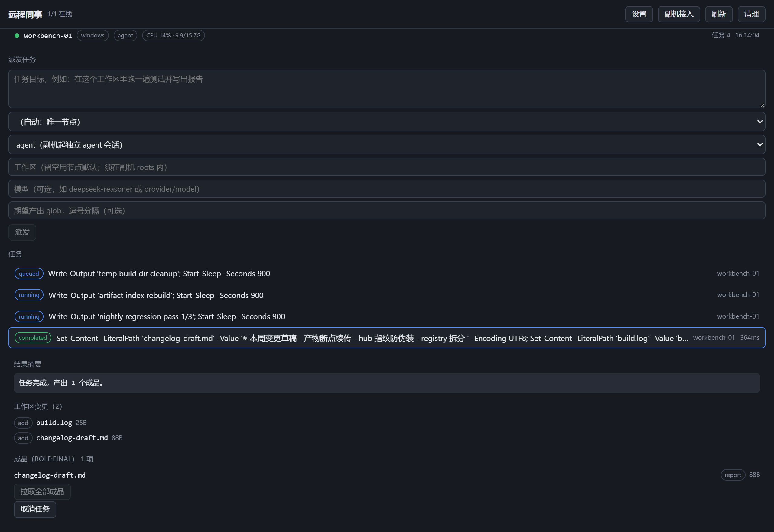This screenshot has width=774, height=532.
Task: Click the 副机接入 button
Action: coord(679,14)
